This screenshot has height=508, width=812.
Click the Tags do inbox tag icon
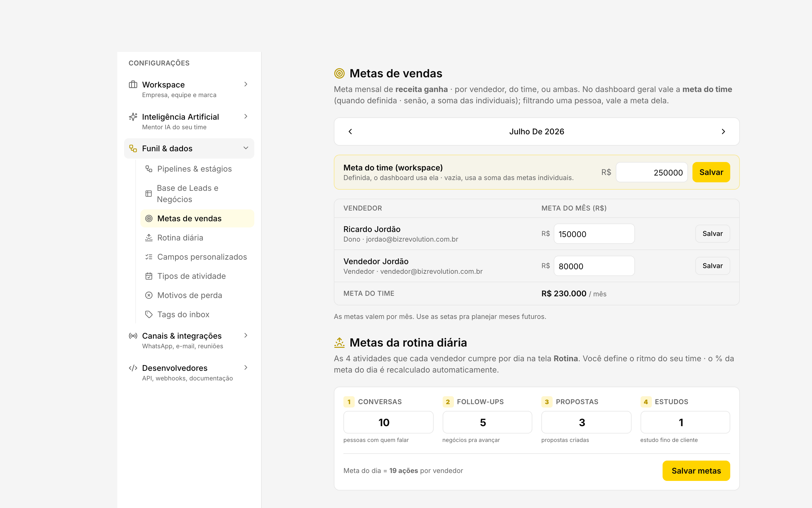pyautogui.click(x=149, y=314)
